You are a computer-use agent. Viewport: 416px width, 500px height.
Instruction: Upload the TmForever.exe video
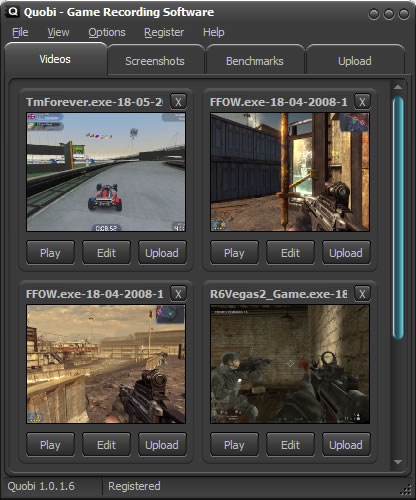(x=162, y=253)
